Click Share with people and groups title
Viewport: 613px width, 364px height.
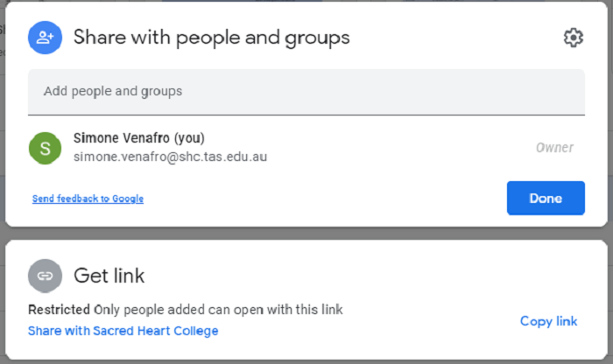(211, 38)
